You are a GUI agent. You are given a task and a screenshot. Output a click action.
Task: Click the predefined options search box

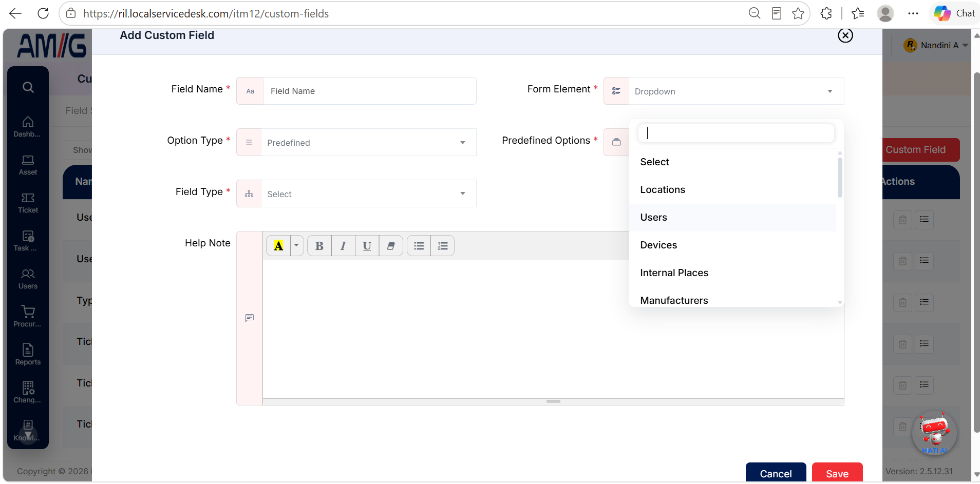(x=736, y=133)
